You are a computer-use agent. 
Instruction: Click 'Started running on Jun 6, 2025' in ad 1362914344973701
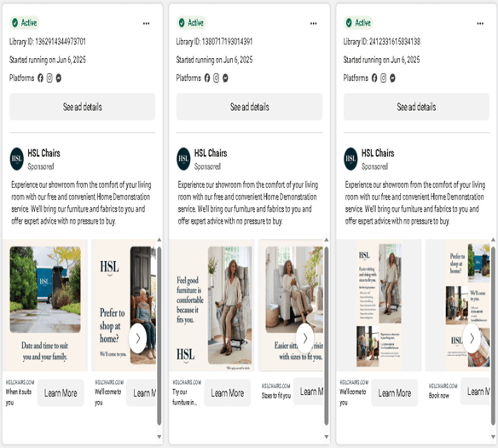tap(48, 60)
